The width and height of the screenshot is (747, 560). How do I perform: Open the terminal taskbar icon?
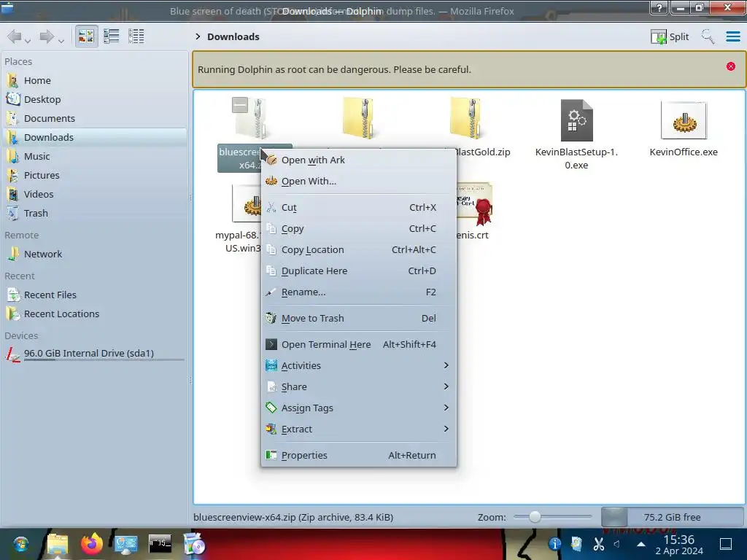click(x=160, y=544)
